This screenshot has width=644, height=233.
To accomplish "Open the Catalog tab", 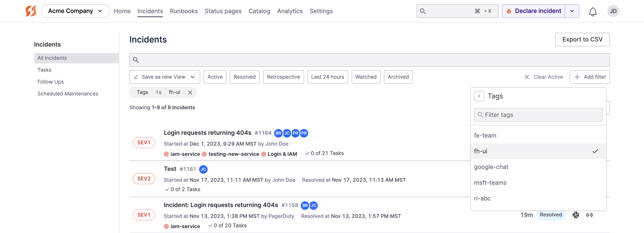I will click(259, 11).
